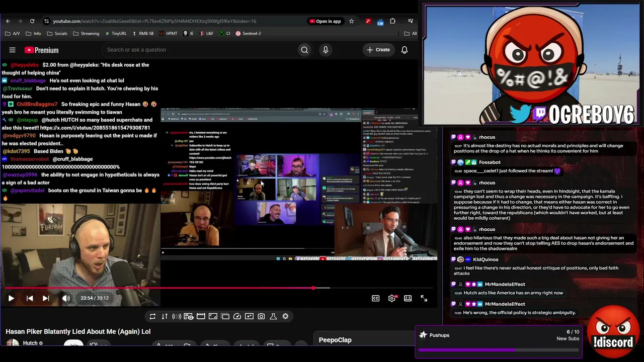This screenshot has height=362, width=644.
Task: Enter full screen video mode
Action: (x=424, y=298)
